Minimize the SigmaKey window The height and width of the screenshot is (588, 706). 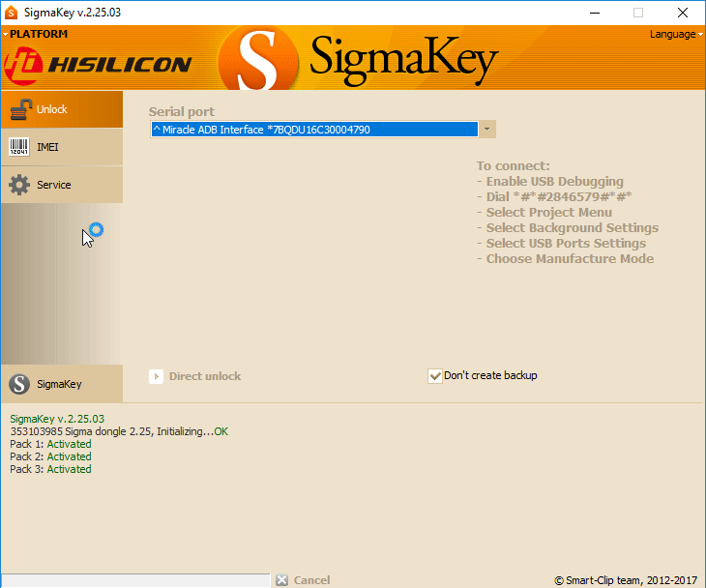[x=595, y=13]
